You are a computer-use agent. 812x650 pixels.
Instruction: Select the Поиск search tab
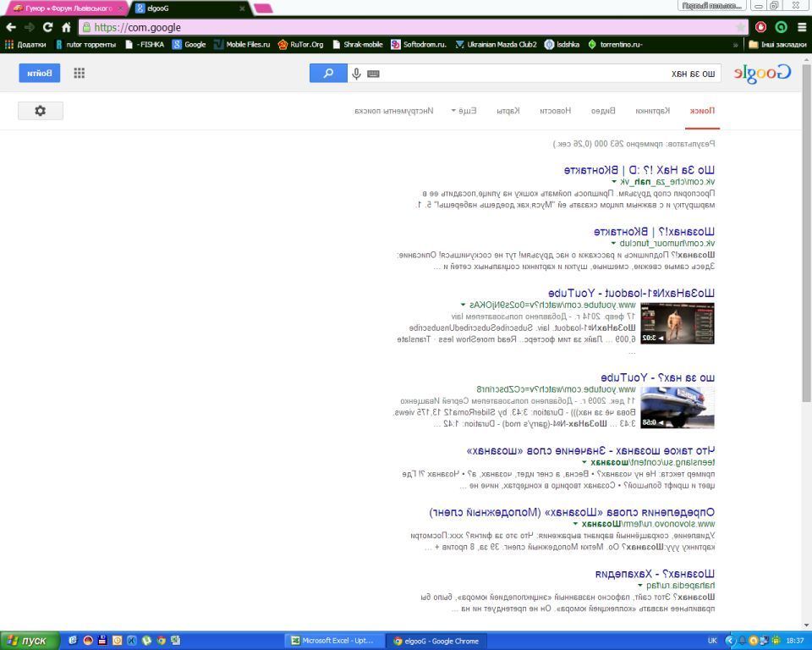pyautogui.click(x=702, y=111)
